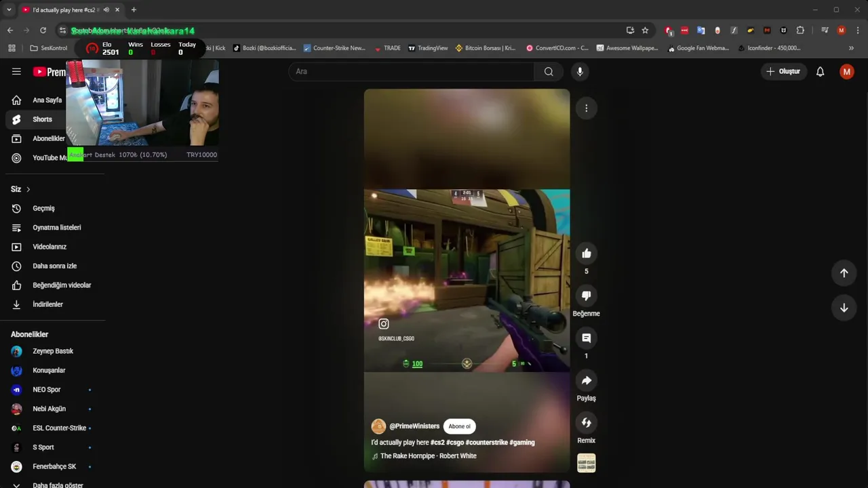The image size is (868, 488).
Task: Open the SesKontrol bookmark folder
Action: click(x=49, y=48)
